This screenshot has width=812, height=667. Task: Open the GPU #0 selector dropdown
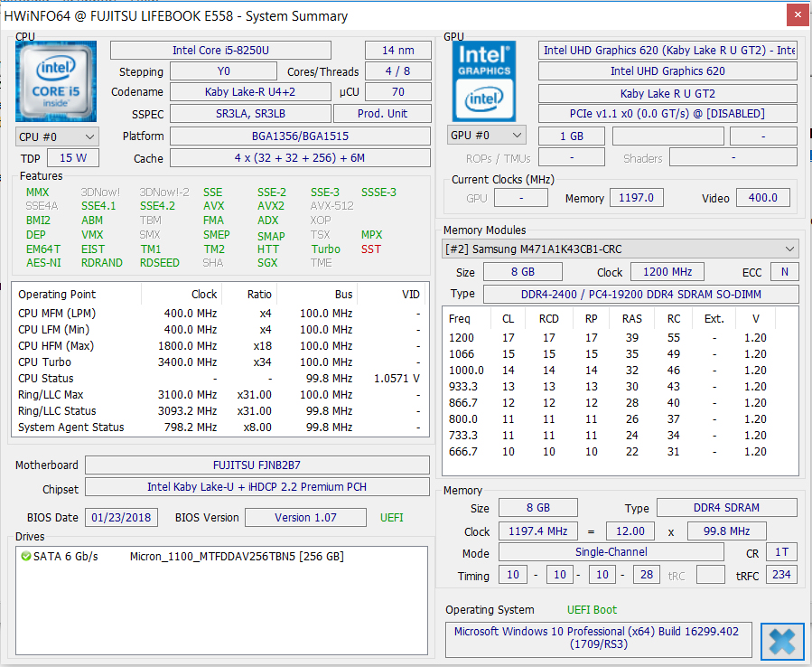pyautogui.click(x=486, y=136)
